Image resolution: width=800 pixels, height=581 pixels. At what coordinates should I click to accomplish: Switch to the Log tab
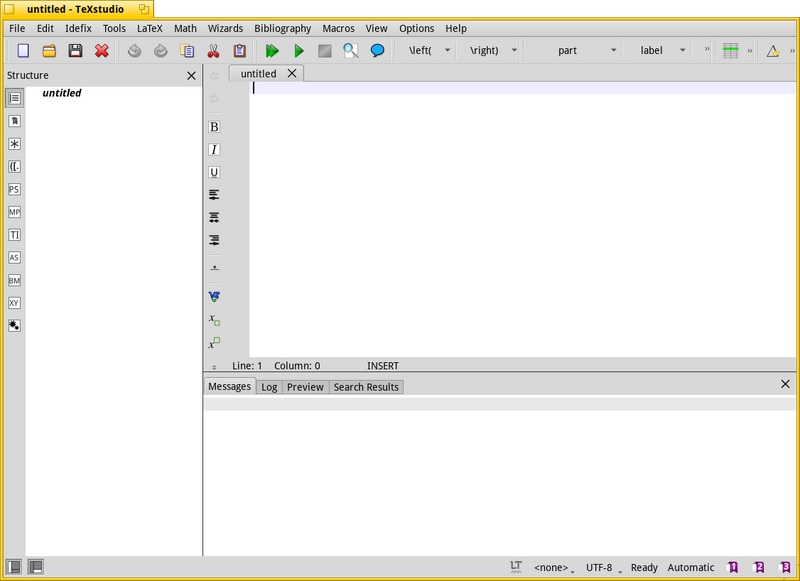pyautogui.click(x=269, y=387)
